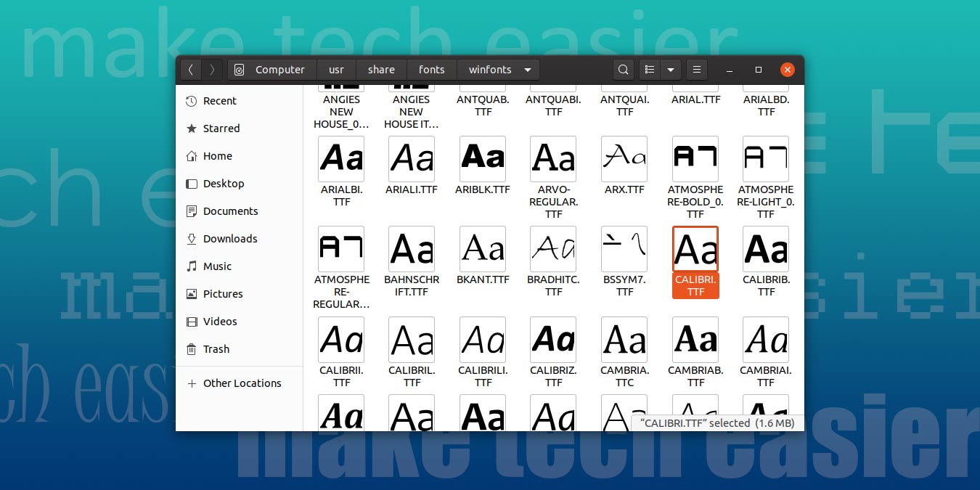980x490 pixels.
Task: Open the Home folder from the sidebar
Action: point(216,156)
